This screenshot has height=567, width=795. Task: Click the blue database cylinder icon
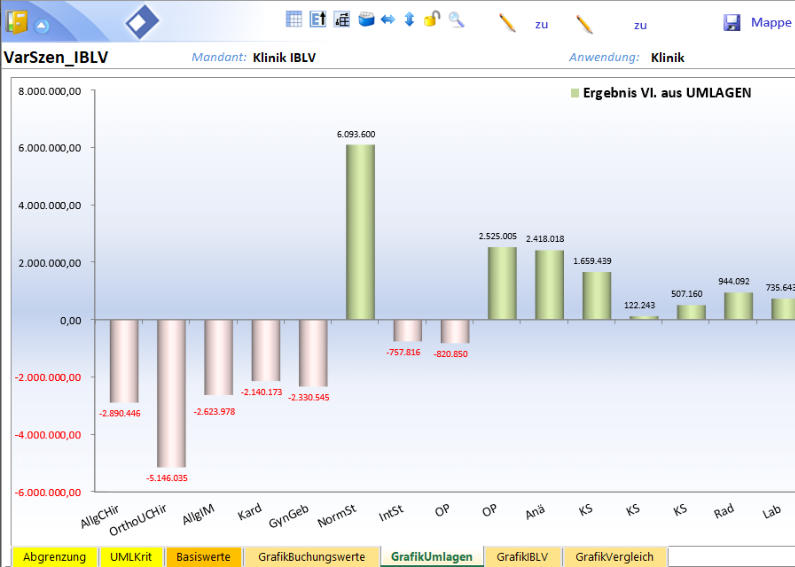366,19
